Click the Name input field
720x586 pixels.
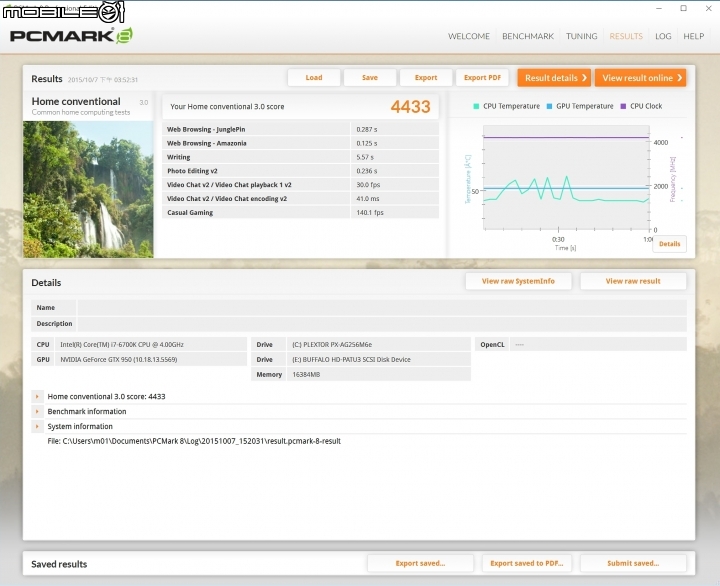tap(382, 307)
